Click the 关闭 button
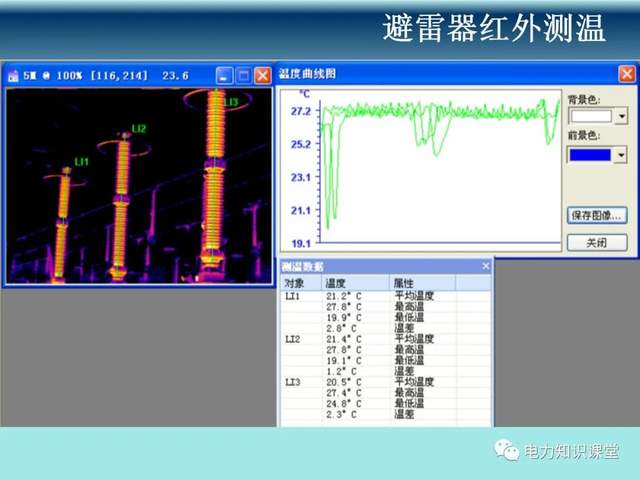 click(x=597, y=243)
